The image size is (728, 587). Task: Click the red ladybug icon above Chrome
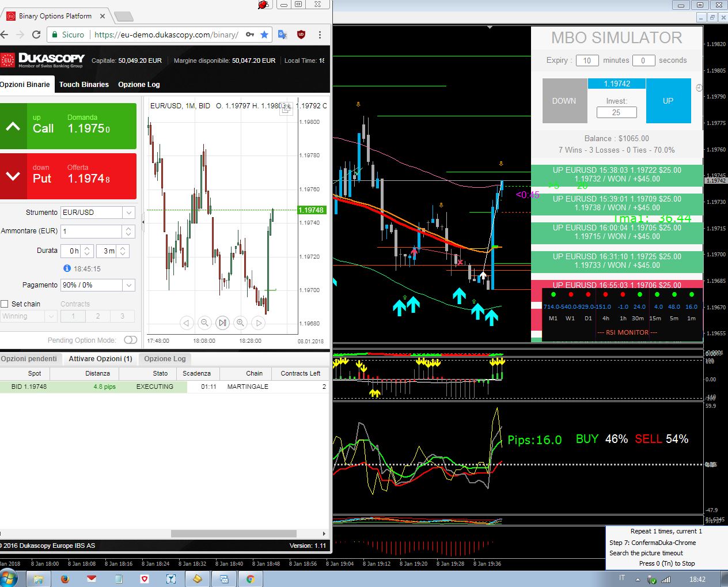264,5
